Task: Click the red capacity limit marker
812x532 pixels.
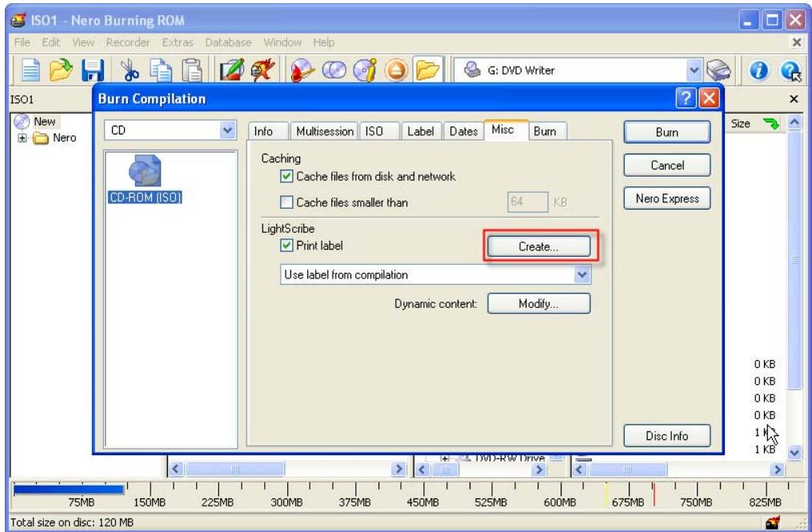Action: tap(654, 494)
